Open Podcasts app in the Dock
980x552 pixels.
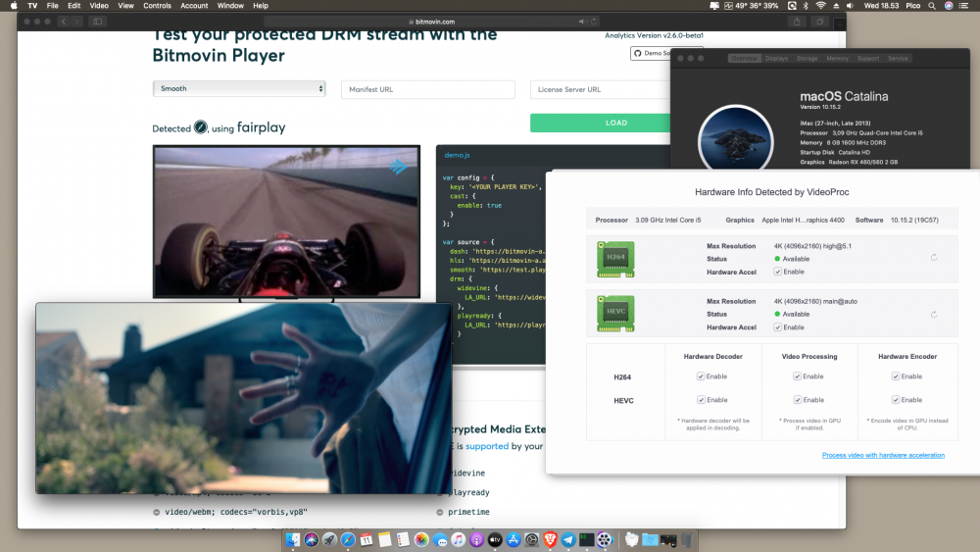(x=476, y=539)
